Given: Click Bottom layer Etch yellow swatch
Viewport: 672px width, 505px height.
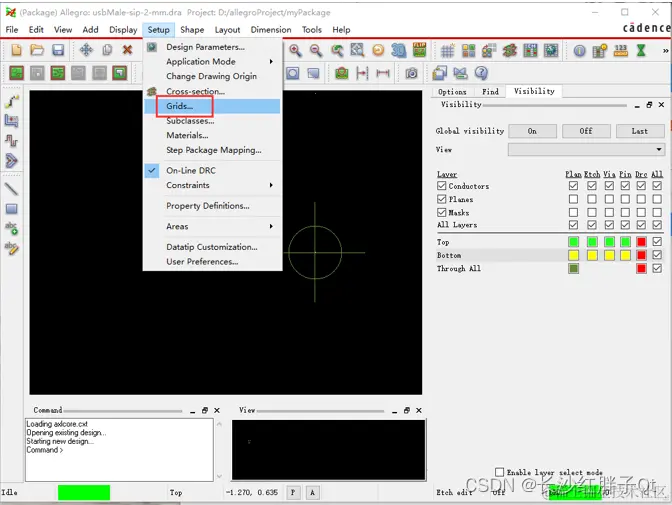Looking at the screenshot, I should point(592,256).
